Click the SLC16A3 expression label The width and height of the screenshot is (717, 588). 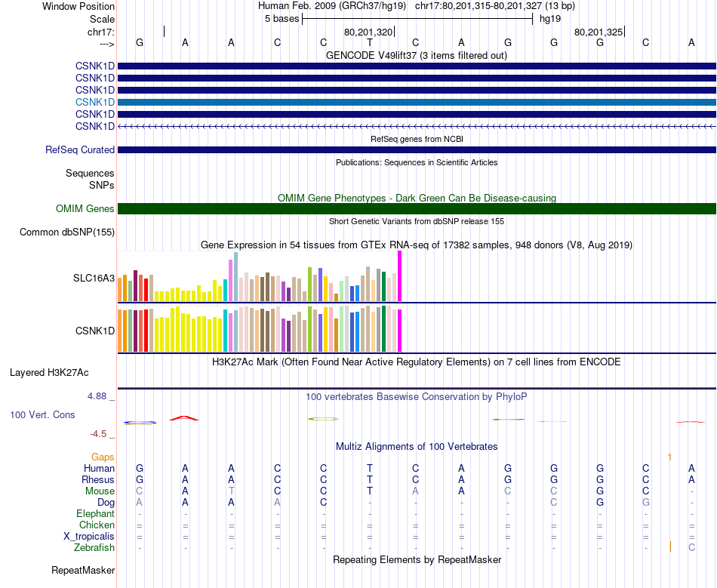(94, 278)
